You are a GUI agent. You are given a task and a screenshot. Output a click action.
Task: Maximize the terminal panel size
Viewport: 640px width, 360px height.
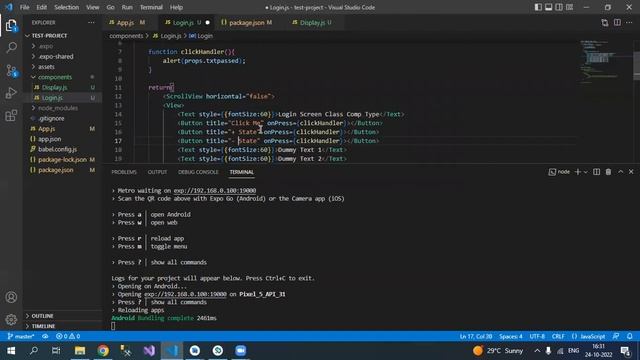tap(620, 172)
